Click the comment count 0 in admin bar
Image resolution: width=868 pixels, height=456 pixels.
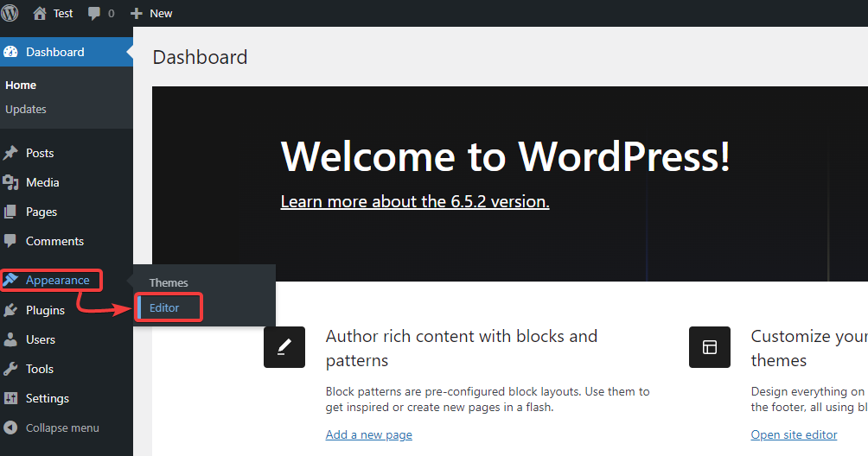[x=112, y=13]
